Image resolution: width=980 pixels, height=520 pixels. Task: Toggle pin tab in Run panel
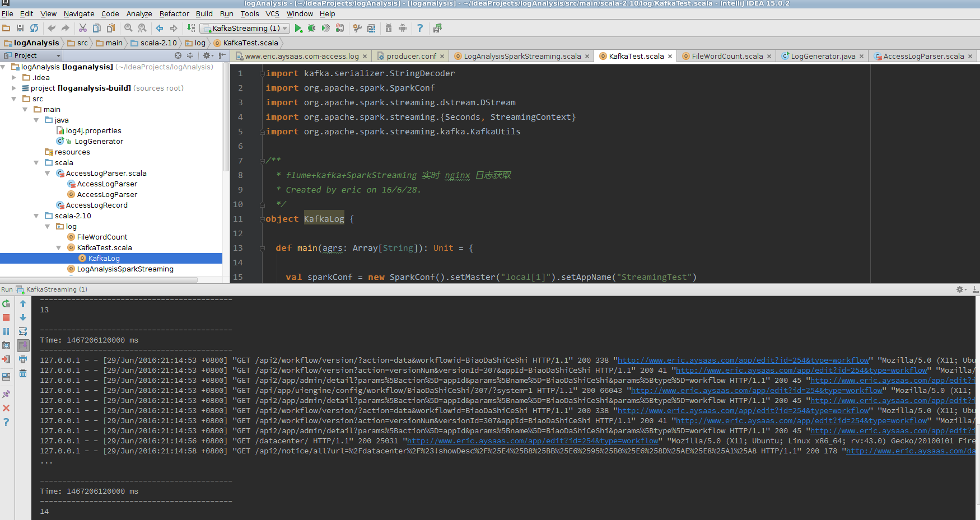pos(6,394)
